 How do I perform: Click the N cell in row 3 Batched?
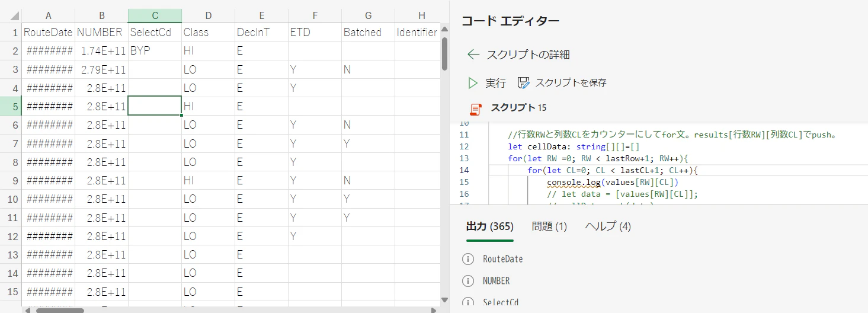point(368,69)
